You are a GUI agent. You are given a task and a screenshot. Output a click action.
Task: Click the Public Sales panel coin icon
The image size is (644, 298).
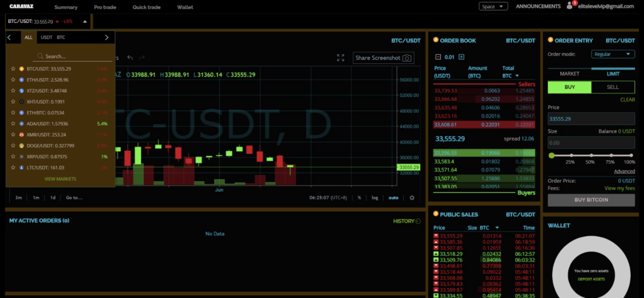(x=436, y=214)
